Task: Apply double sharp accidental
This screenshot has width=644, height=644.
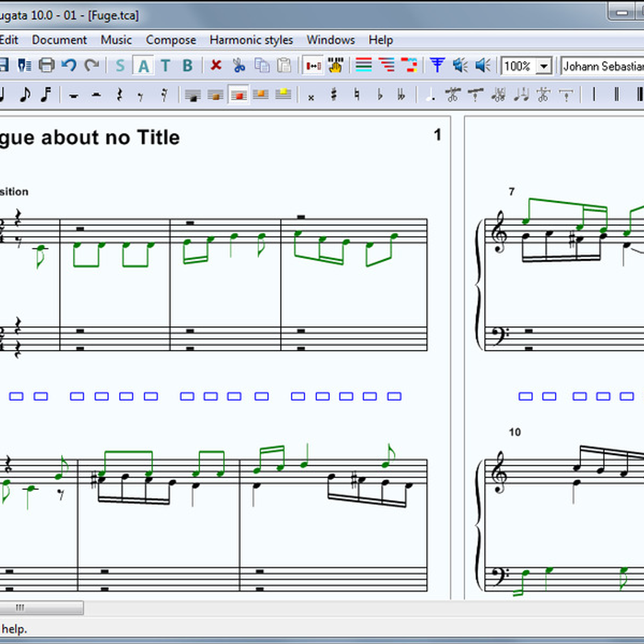Action: [311, 97]
